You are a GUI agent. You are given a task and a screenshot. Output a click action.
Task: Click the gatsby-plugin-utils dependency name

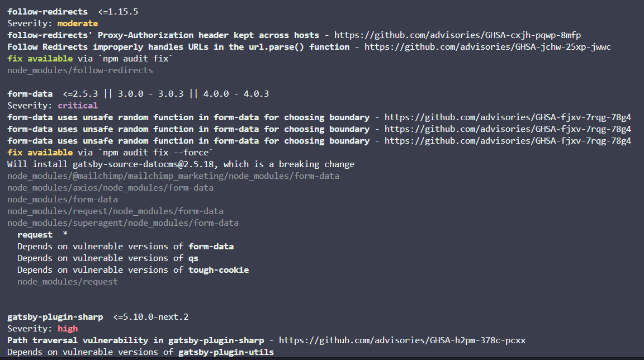point(226,352)
